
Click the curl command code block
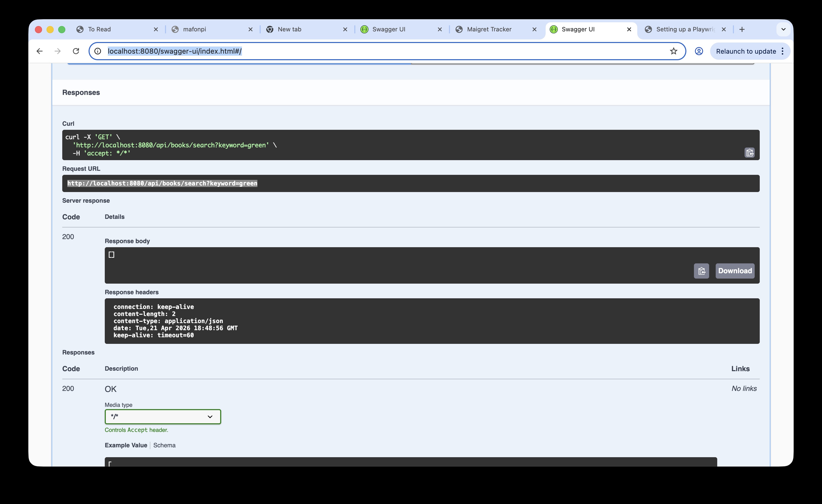(411, 145)
